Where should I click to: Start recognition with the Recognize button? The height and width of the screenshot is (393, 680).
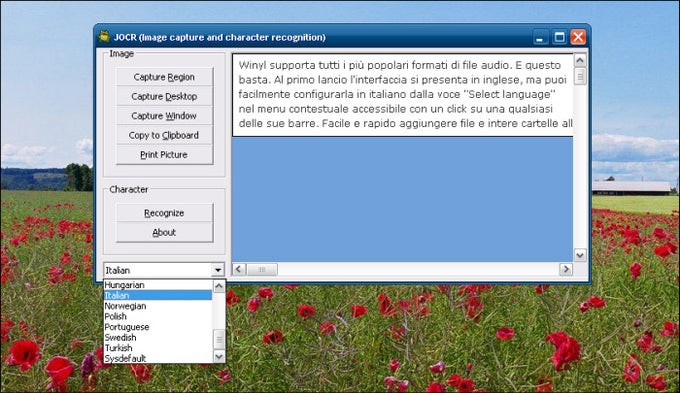pyautogui.click(x=164, y=213)
